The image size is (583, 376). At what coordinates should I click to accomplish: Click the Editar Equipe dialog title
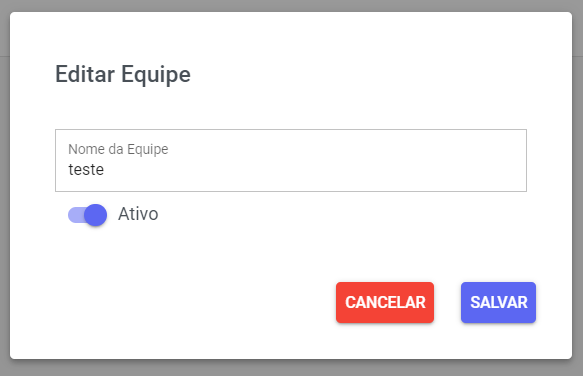pos(123,74)
